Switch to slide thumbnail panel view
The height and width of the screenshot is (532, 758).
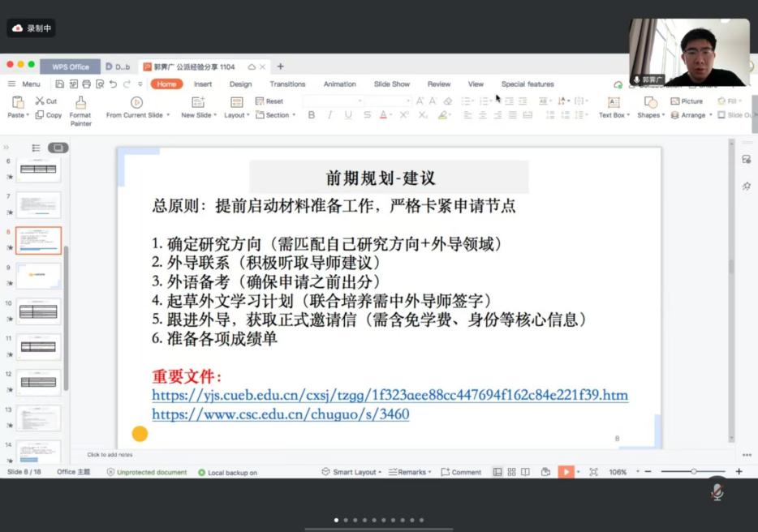[58, 148]
